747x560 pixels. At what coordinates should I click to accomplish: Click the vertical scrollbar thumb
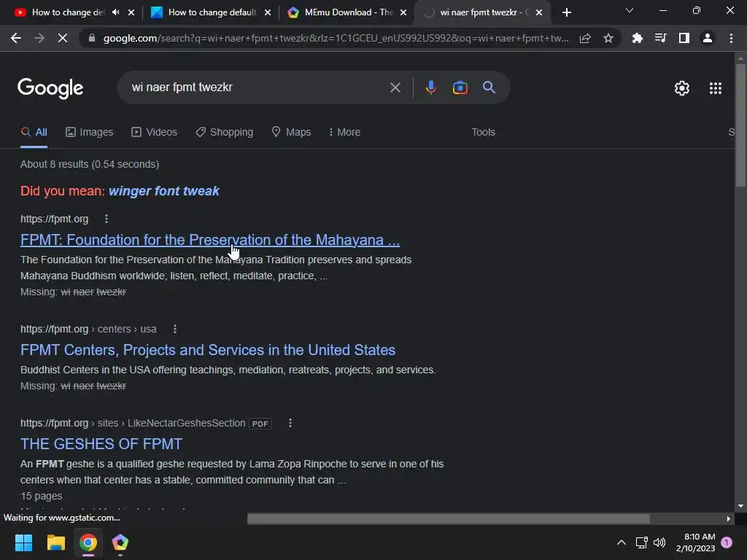[740, 125]
